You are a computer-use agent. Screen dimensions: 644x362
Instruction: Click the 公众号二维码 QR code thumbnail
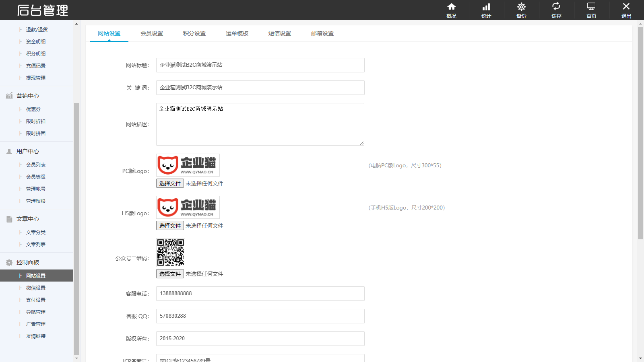click(x=171, y=253)
